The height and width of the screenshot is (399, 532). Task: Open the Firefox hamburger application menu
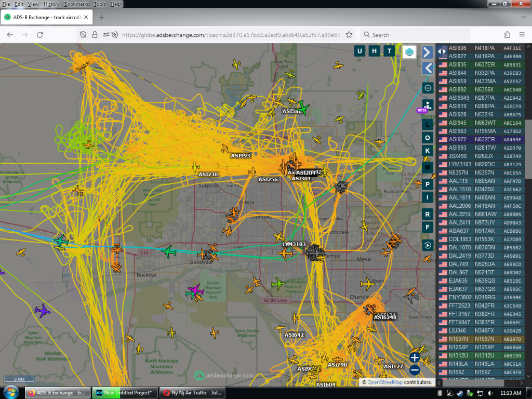click(x=522, y=35)
